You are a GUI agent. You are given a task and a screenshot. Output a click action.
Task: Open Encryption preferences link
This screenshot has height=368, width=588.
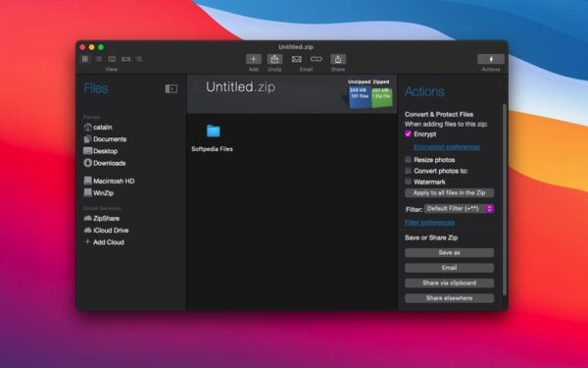pos(447,147)
